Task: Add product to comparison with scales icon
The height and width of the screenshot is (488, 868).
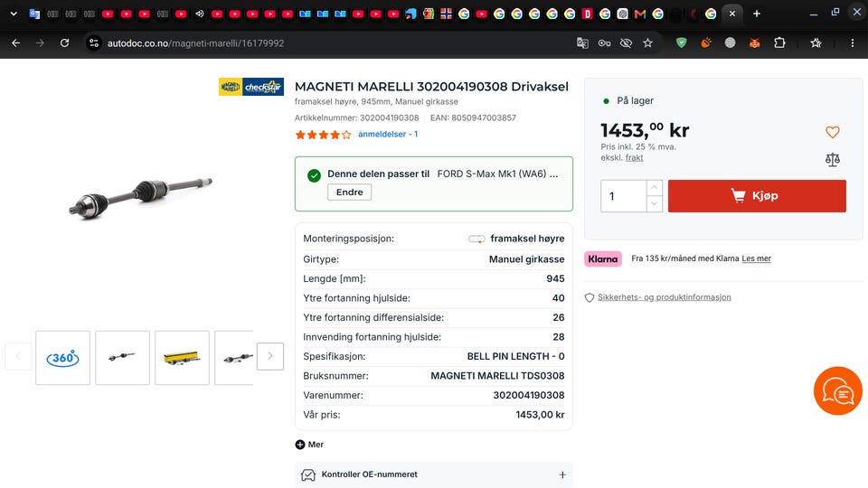Action: [x=833, y=160]
